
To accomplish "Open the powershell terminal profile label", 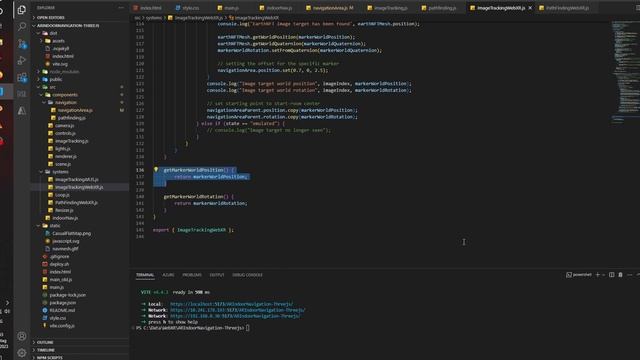I will point(579,275).
